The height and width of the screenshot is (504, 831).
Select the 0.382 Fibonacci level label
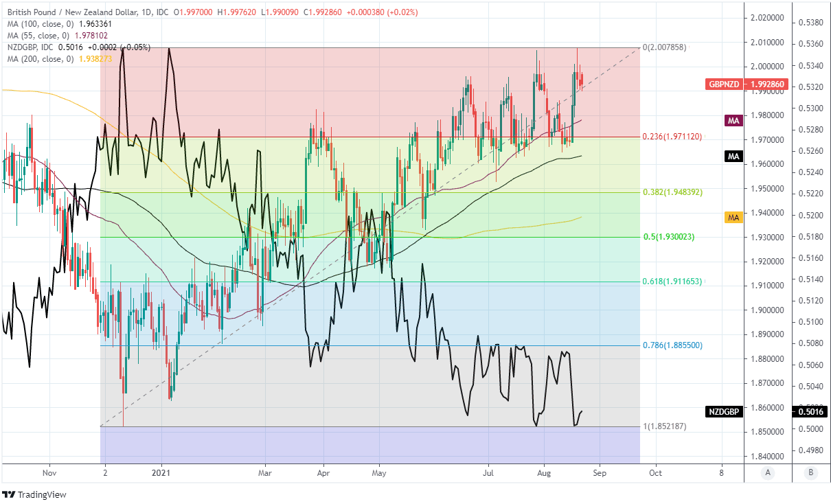point(672,192)
